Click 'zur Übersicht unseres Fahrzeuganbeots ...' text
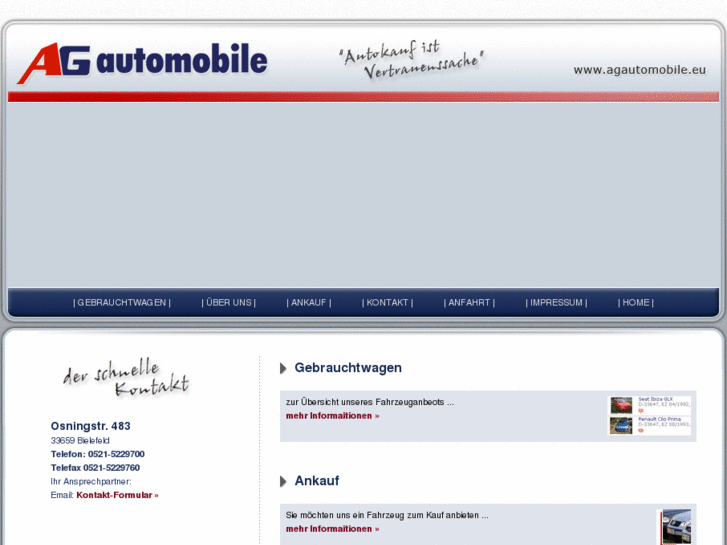 pyautogui.click(x=370, y=402)
